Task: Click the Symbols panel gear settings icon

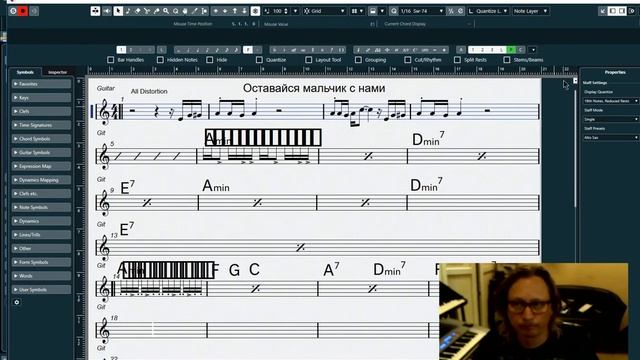Action: pyautogui.click(x=17, y=302)
